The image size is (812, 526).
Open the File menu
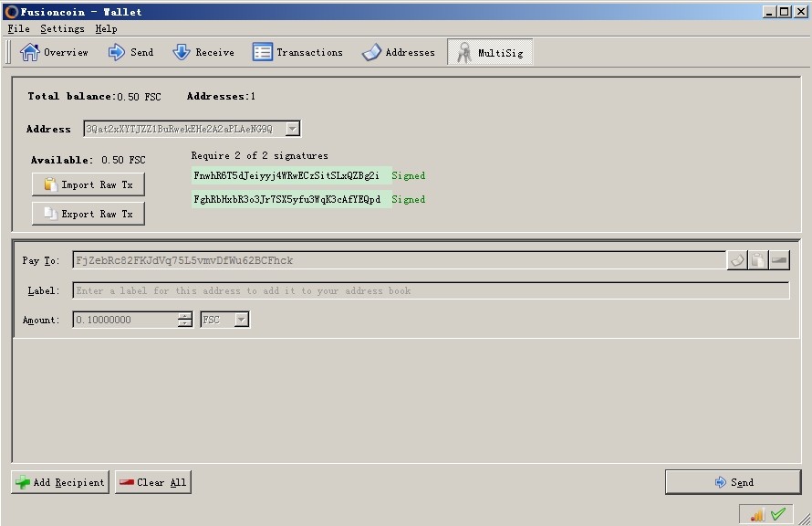(x=18, y=28)
